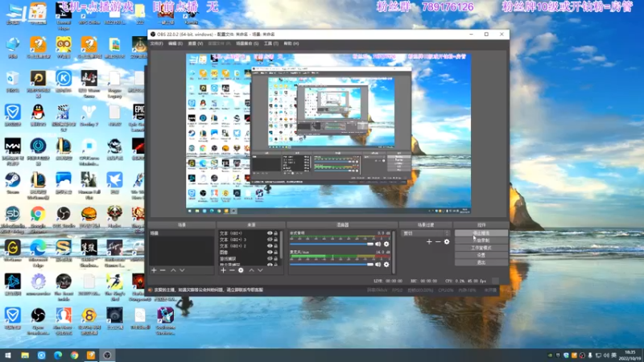The height and width of the screenshot is (362, 644).
Task: Remove the scene transition with the minus icon
Action: click(x=438, y=242)
